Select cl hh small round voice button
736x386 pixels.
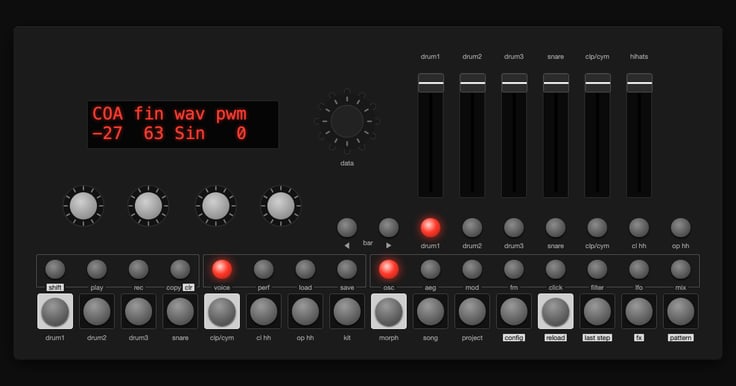639,228
